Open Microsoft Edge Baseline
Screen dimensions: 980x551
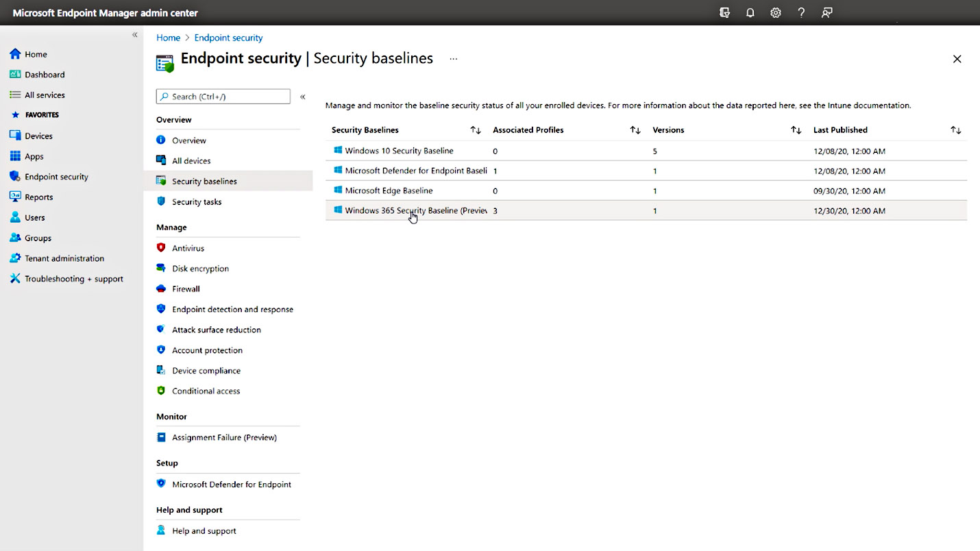389,191
